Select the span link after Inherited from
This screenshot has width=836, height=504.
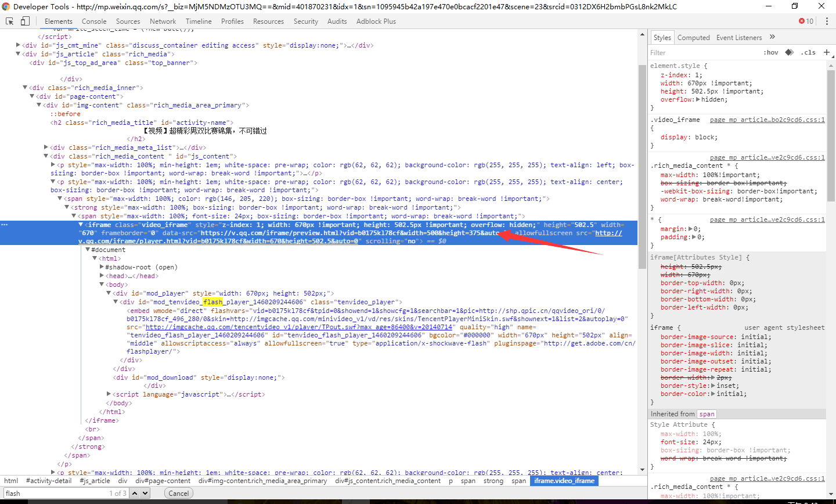707,414
